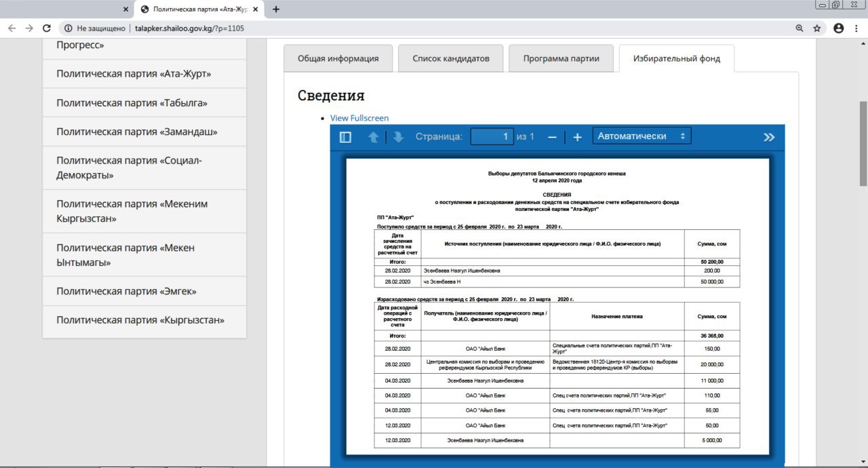Bookmark this page with star icon
868x468 pixels.
[817, 28]
